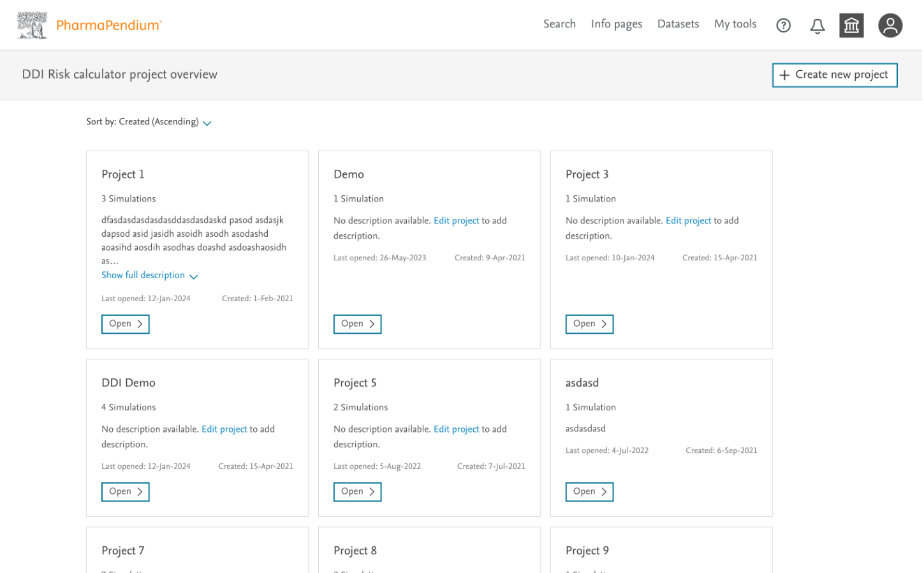Select Search in the top navigation

[x=559, y=24]
